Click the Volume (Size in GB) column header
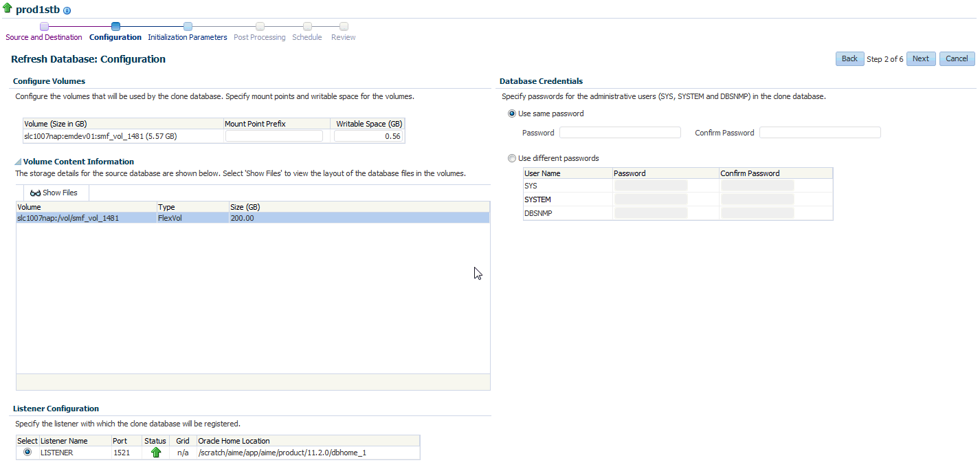This screenshot has width=980, height=467. click(123, 124)
